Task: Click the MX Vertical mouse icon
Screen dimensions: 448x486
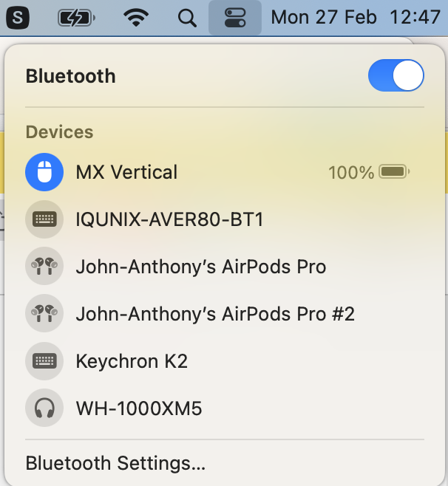Action: [43, 172]
